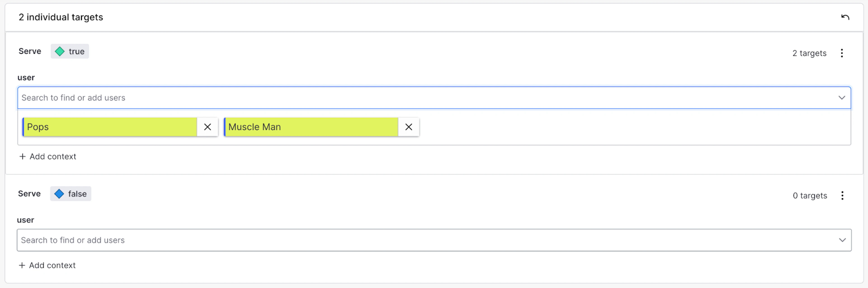Open the overflow menu for the true variation
Image resolution: width=868 pixels, height=288 pixels.
[842, 53]
